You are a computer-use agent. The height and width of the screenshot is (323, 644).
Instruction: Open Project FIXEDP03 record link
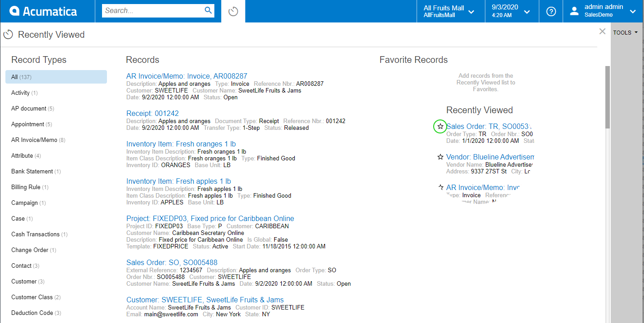[x=210, y=219]
